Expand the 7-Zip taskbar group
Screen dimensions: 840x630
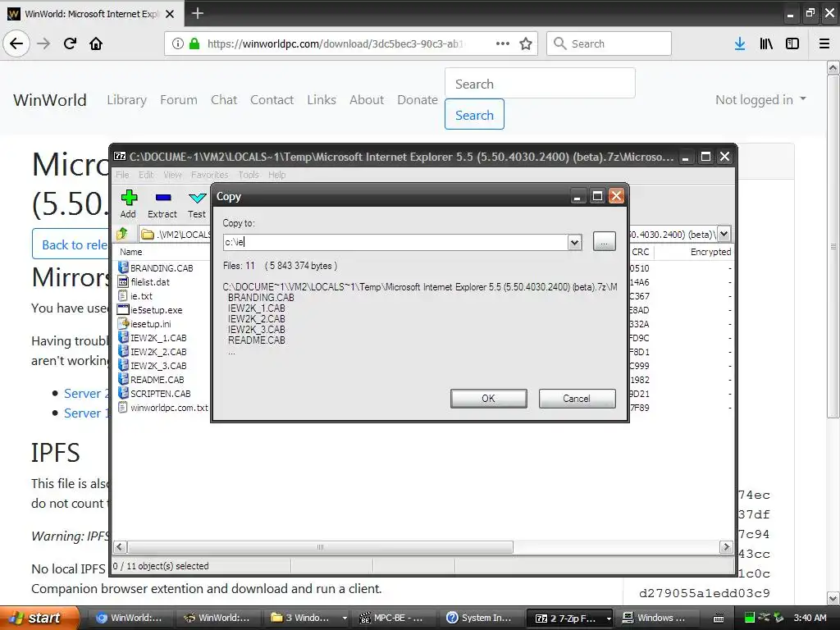(609, 618)
